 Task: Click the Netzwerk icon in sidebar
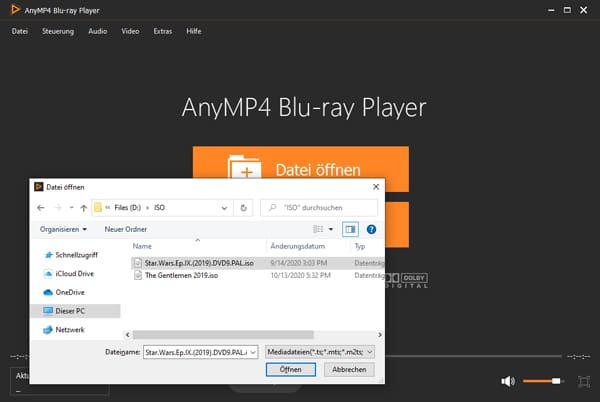(x=48, y=330)
